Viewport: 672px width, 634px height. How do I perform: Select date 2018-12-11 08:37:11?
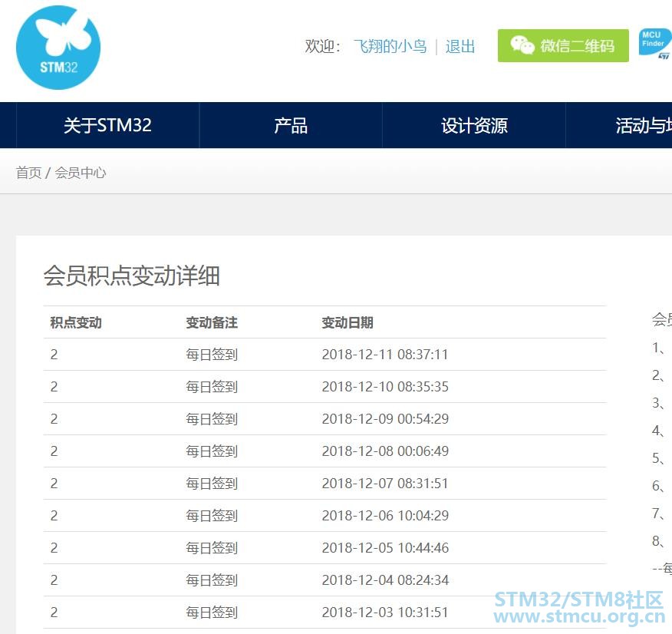click(385, 355)
